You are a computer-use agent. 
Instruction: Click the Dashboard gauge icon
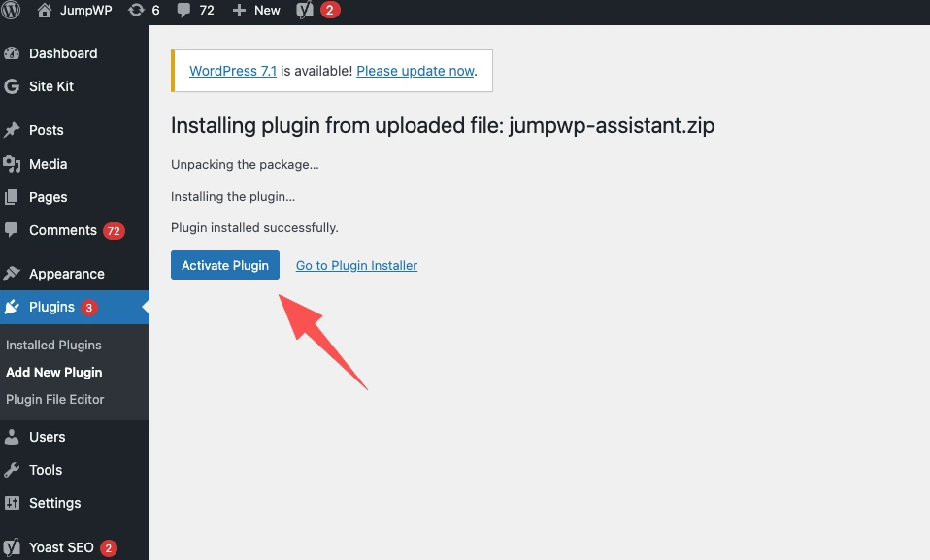point(12,53)
